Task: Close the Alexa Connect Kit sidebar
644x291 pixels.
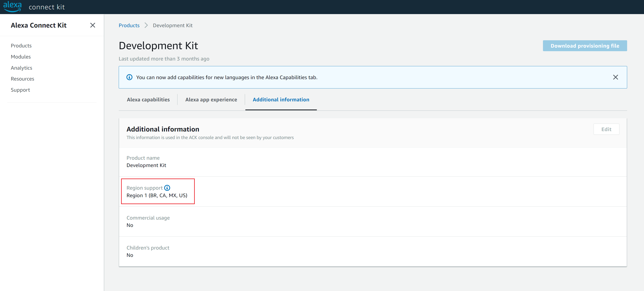Action: [x=93, y=25]
